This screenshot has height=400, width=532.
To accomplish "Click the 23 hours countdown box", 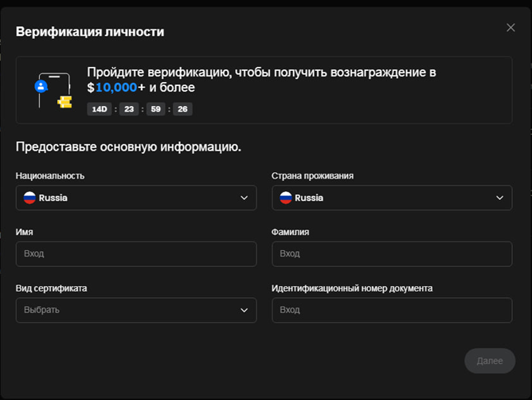I will pos(128,109).
